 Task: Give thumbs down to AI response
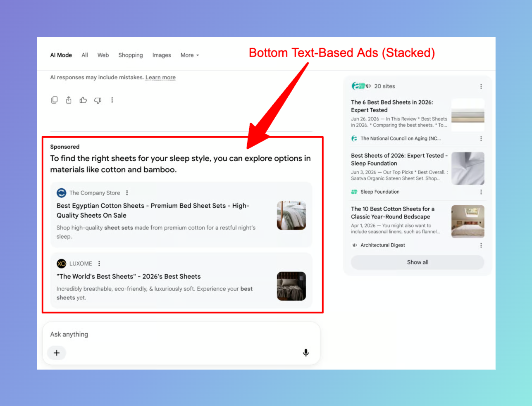98,100
